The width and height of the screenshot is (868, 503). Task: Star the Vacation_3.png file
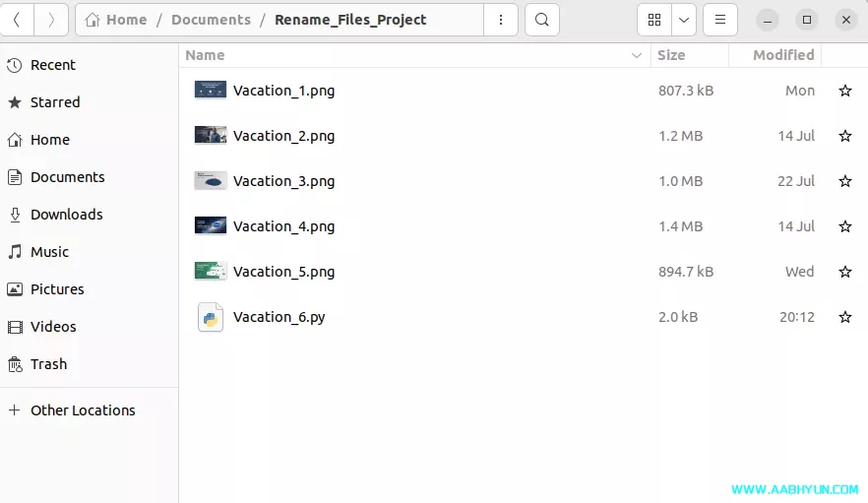tap(844, 181)
